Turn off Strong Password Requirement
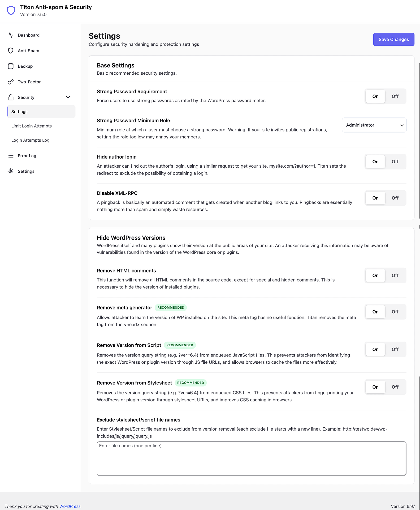Image resolution: width=420 pixels, height=510 pixels. [395, 96]
